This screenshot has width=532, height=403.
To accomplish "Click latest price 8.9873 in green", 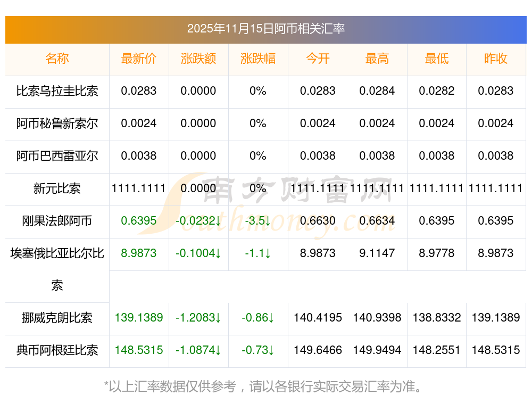I will tap(139, 253).
